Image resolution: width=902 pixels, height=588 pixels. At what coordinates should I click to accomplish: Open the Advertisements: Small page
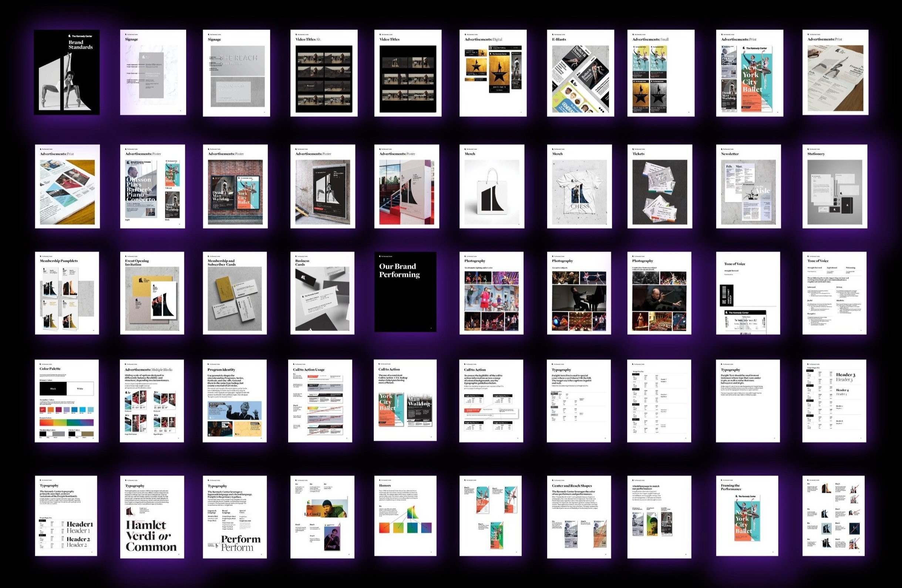pos(661,73)
